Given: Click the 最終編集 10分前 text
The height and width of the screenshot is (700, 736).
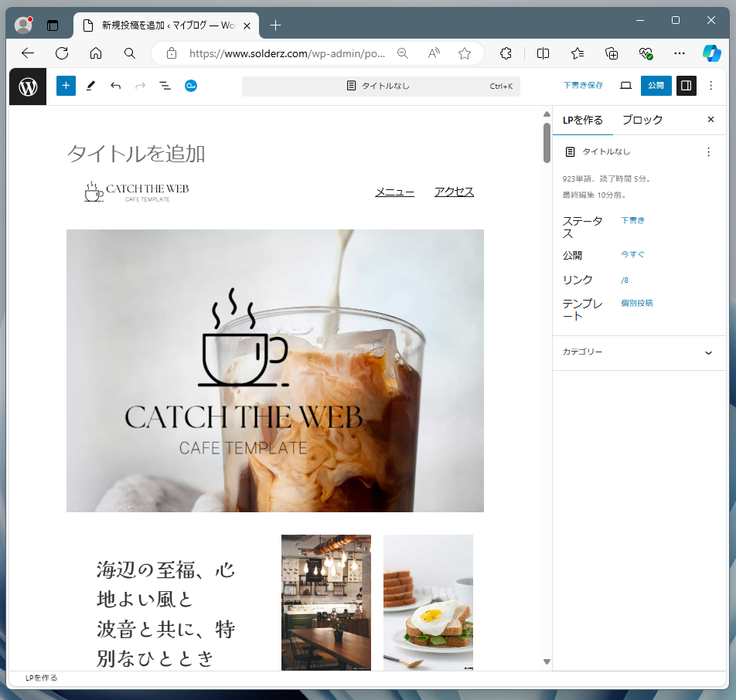Looking at the screenshot, I should tap(595, 195).
